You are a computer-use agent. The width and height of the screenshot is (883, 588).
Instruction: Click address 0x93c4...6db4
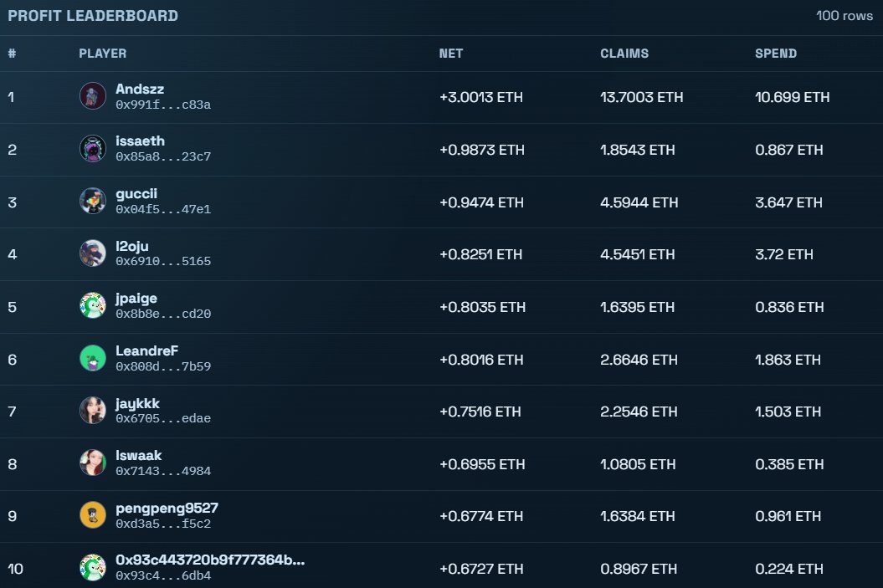click(x=163, y=575)
